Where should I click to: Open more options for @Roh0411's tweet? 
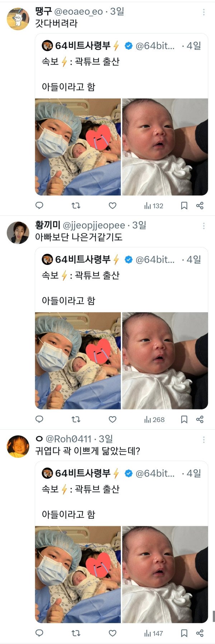click(204, 440)
